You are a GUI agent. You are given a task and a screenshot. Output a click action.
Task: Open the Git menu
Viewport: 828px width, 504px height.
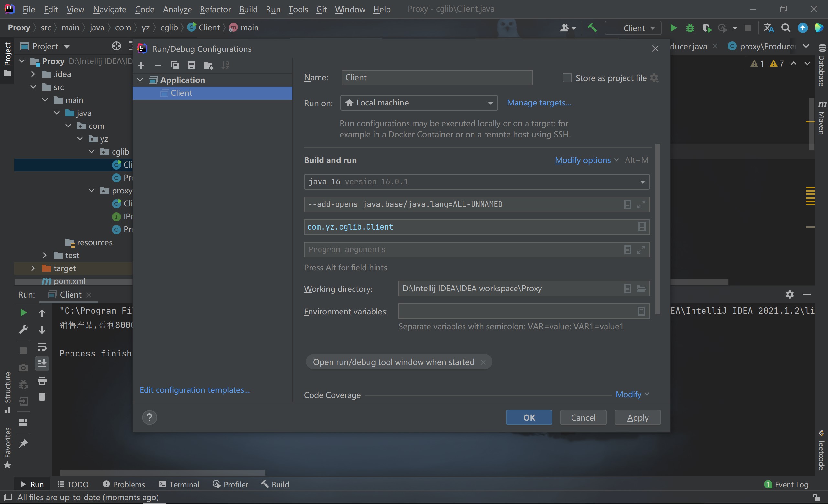pos(321,8)
